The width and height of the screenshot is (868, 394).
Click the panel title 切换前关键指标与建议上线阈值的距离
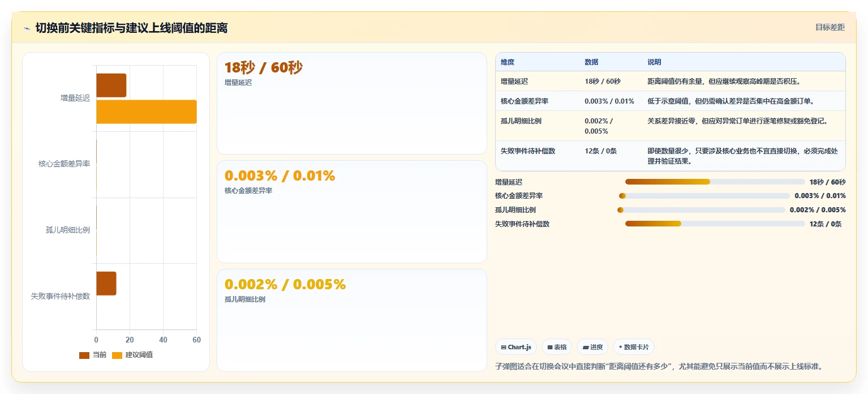pyautogui.click(x=131, y=28)
